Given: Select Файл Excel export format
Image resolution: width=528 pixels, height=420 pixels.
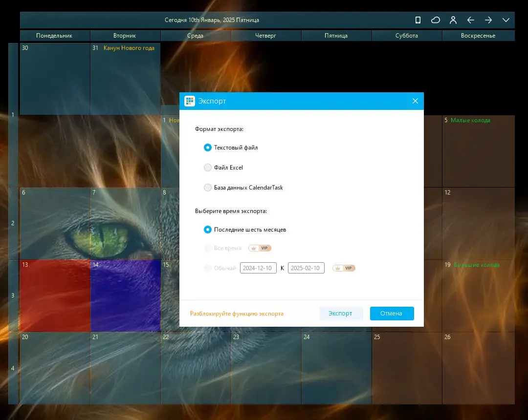Looking at the screenshot, I should tap(223, 168).
